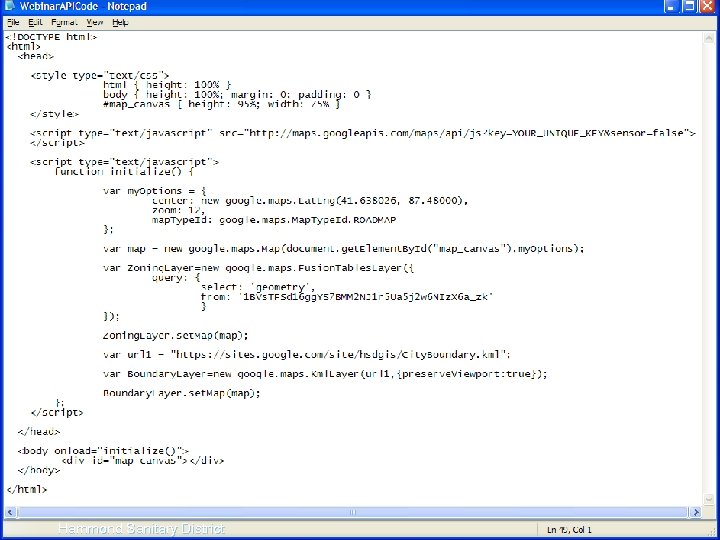Viewport: 720px width, 540px height.
Task: Click the 'var myOptions = {' line
Action: click(155, 191)
